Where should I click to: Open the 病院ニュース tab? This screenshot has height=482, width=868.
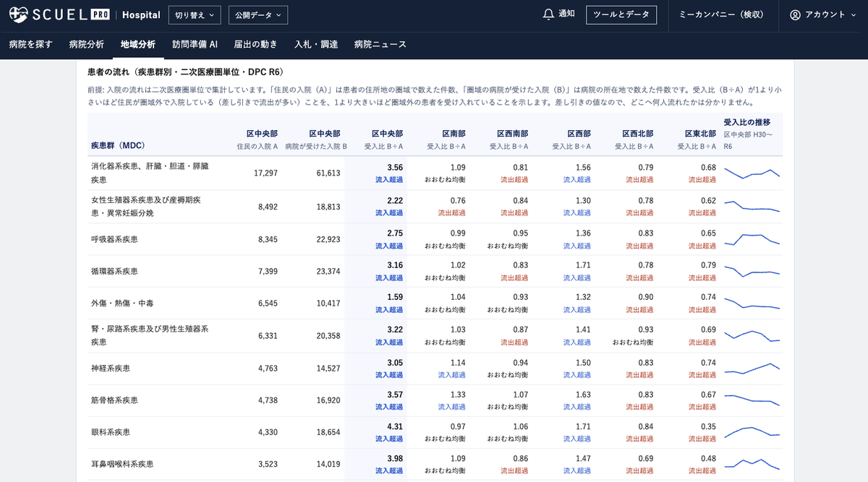tap(380, 44)
